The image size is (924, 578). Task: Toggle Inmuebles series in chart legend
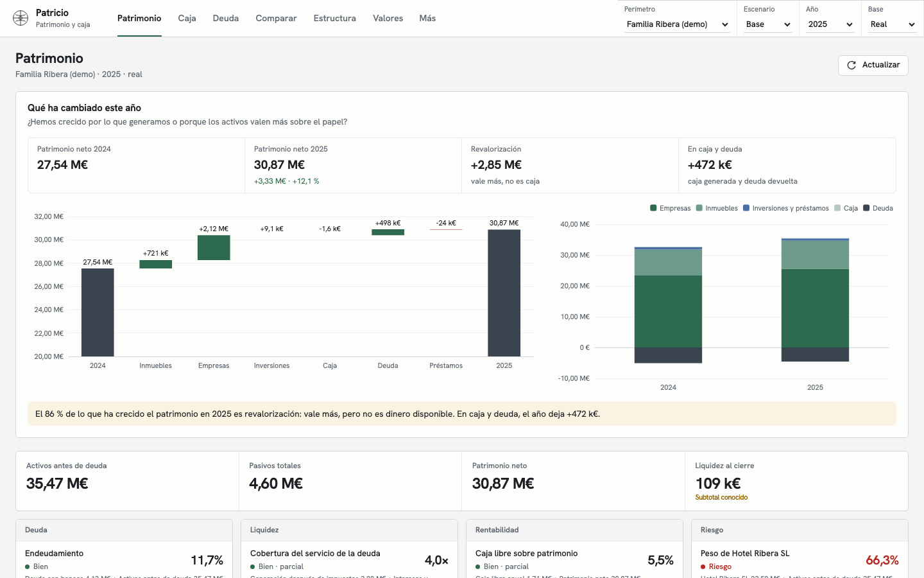[x=717, y=208]
